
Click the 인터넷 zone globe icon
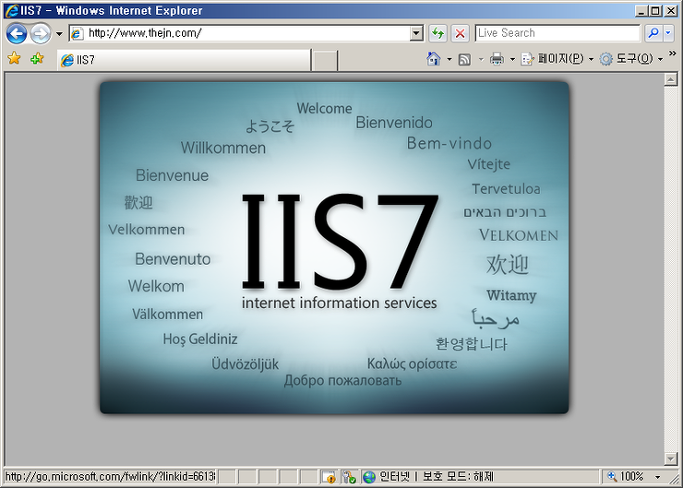click(x=369, y=477)
